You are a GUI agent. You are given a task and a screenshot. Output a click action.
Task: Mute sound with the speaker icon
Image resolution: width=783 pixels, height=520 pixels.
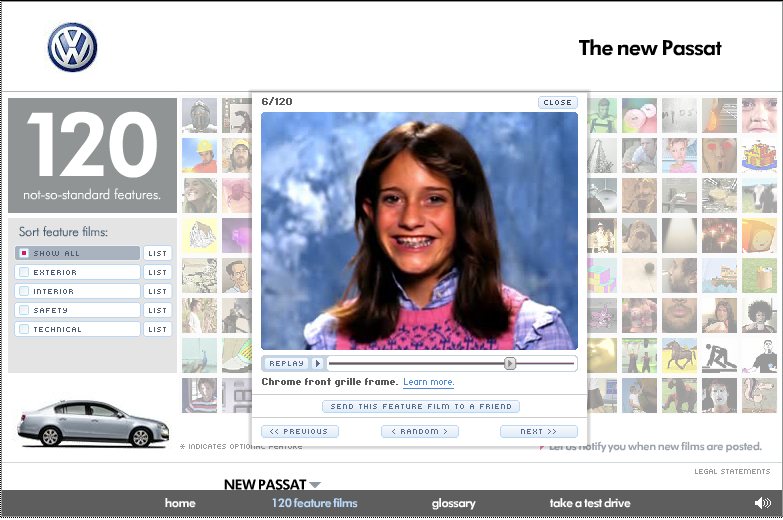click(x=763, y=503)
